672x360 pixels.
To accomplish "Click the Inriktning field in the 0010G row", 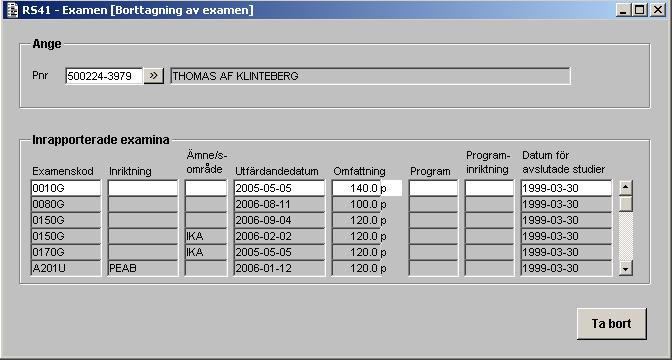I will coord(143,188).
